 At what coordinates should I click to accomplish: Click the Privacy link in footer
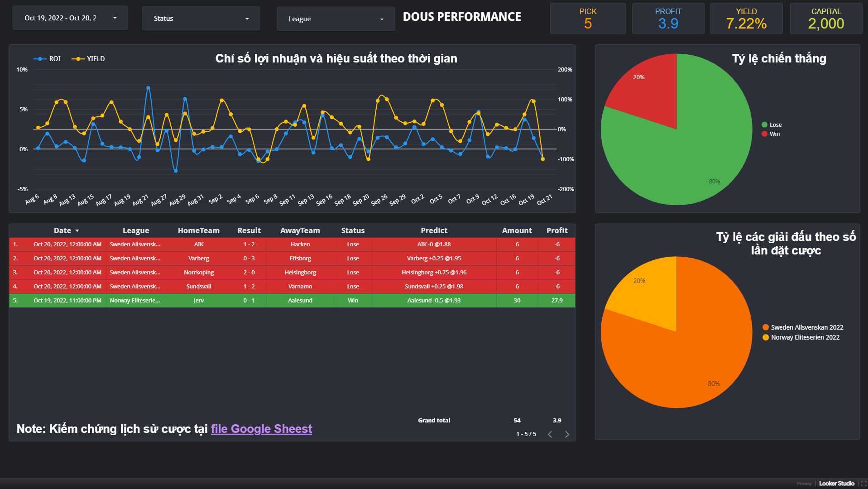pyautogui.click(x=804, y=484)
